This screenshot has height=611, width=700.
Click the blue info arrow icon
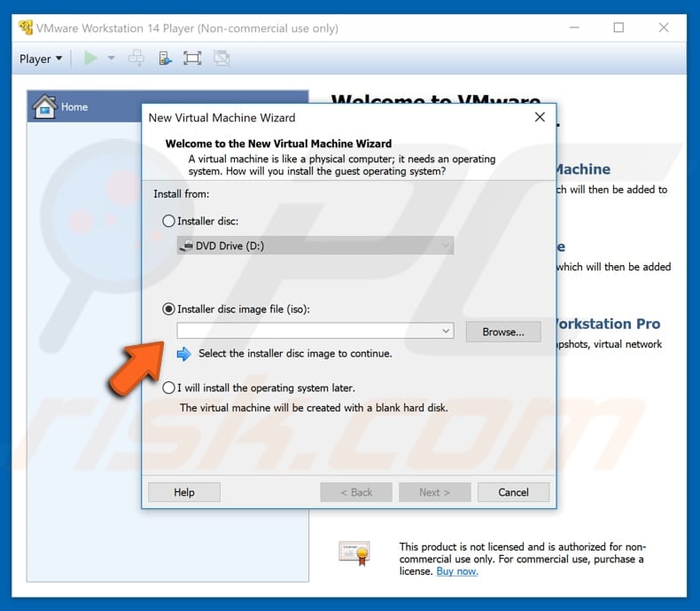(x=184, y=354)
